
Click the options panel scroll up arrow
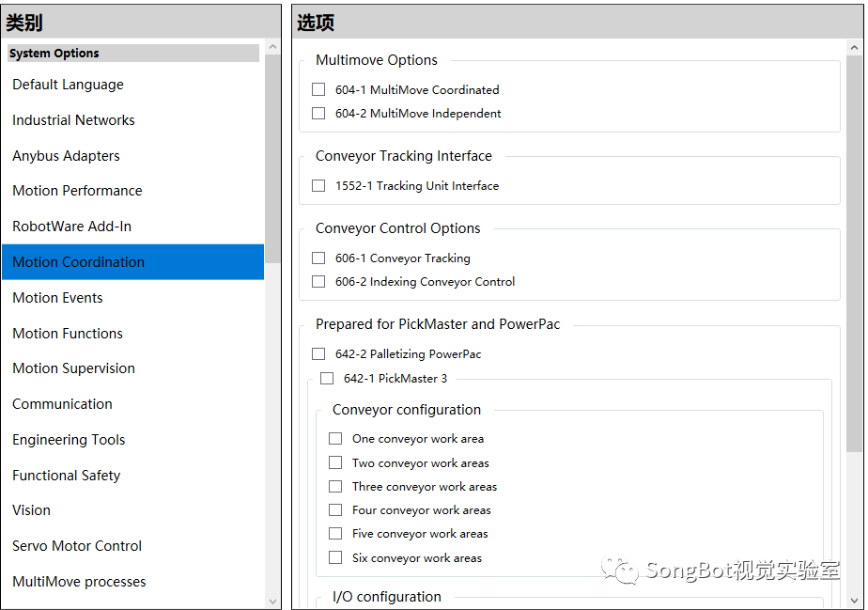(x=854, y=48)
